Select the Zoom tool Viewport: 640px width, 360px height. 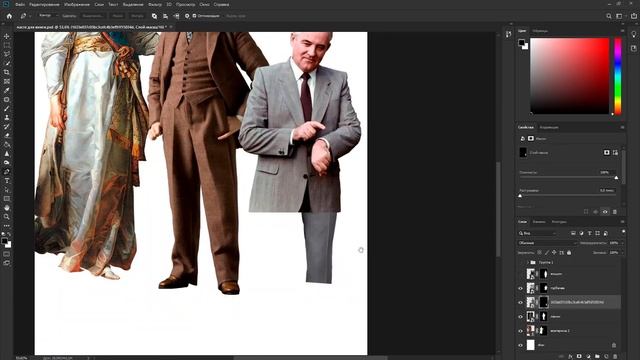point(7,217)
